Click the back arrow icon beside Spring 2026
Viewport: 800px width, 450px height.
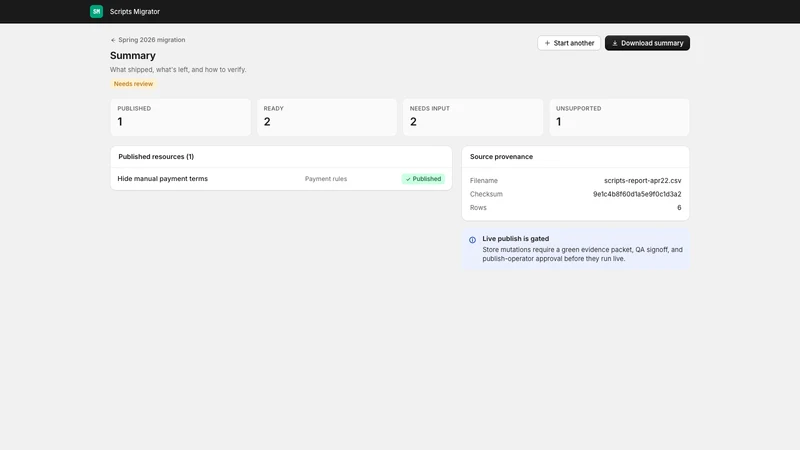click(113, 40)
